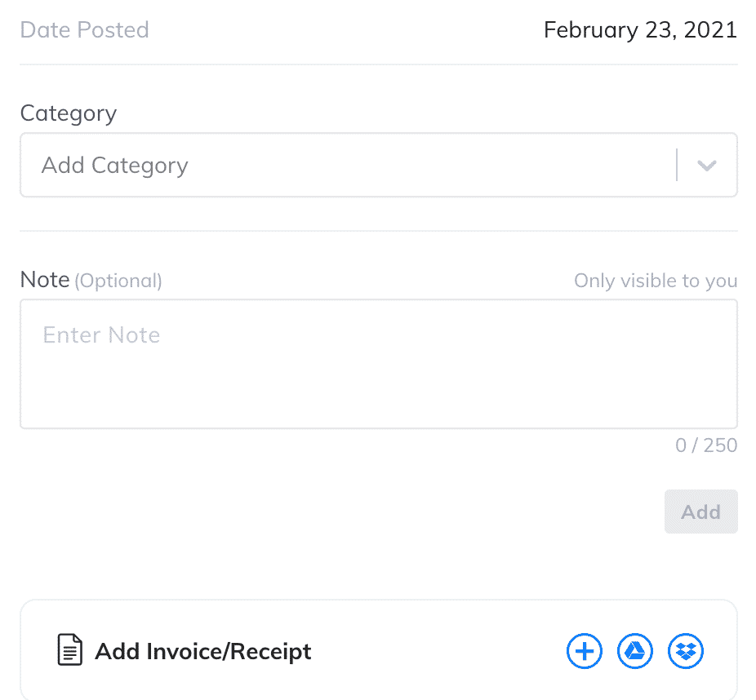Click the Note field label
This screenshot has height=700, width=756.
coord(45,279)
